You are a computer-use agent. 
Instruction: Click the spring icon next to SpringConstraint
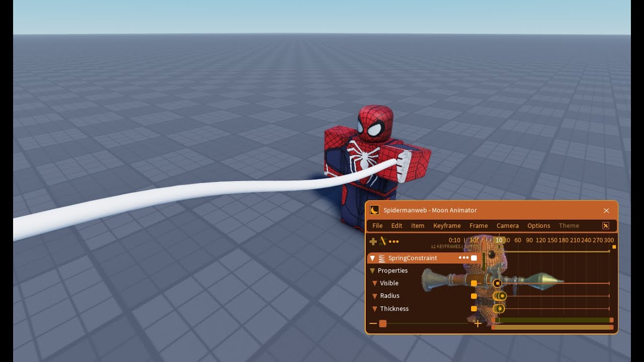tap(382, 258)
